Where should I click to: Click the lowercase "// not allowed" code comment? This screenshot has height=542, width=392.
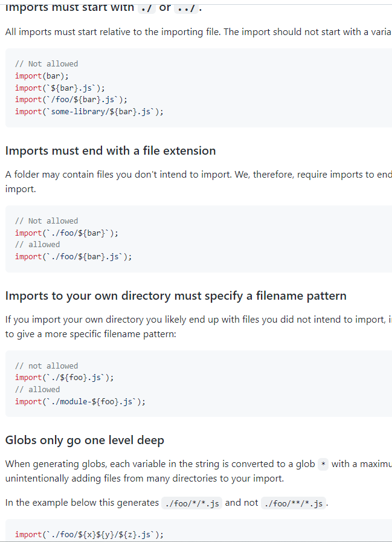pyautogui.click(x=47, y=366)
